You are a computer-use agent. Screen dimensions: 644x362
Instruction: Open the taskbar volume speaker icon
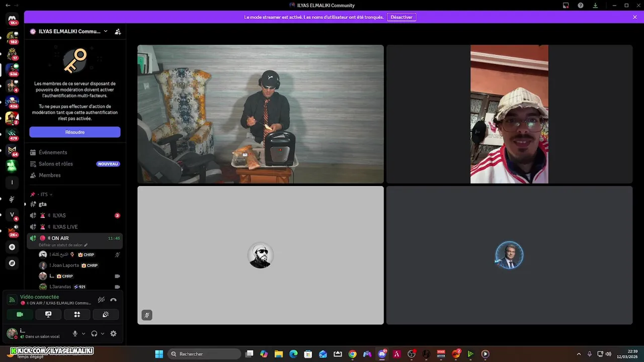608,354
